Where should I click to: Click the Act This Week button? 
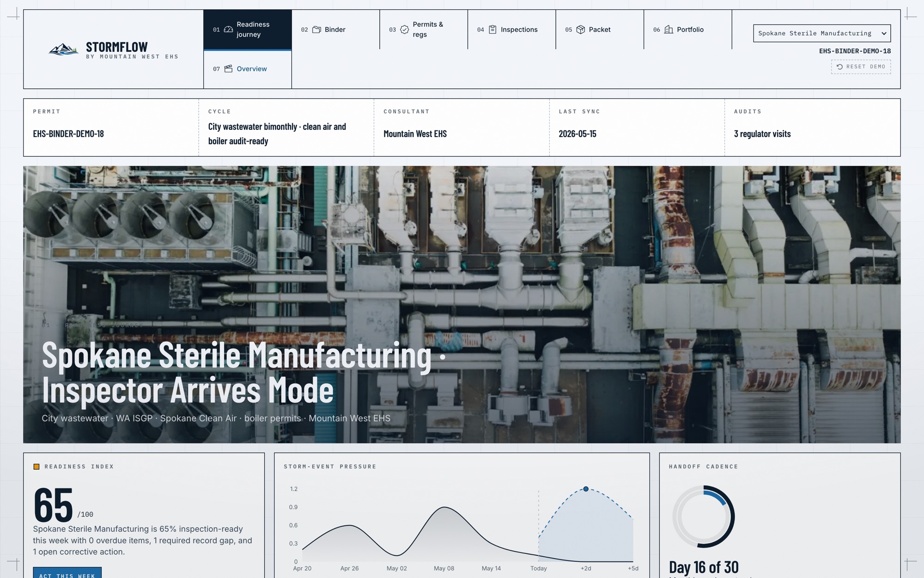(67, 573)
